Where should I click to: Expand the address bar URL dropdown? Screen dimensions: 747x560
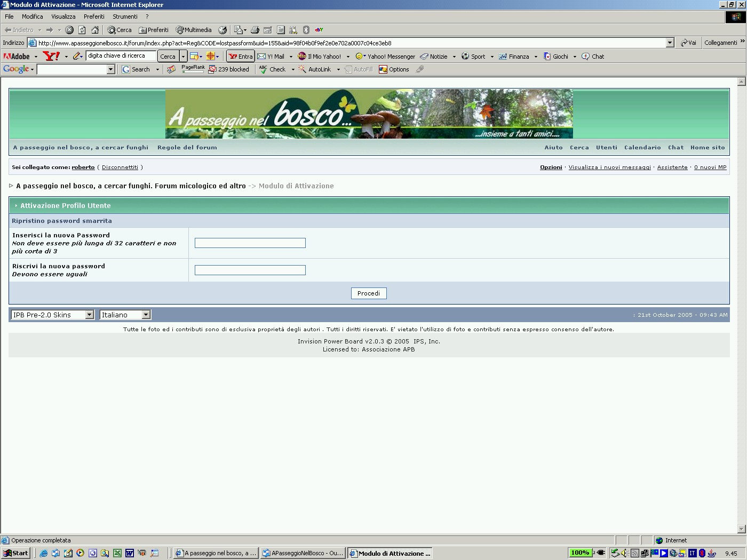click(x=670, y=43)
